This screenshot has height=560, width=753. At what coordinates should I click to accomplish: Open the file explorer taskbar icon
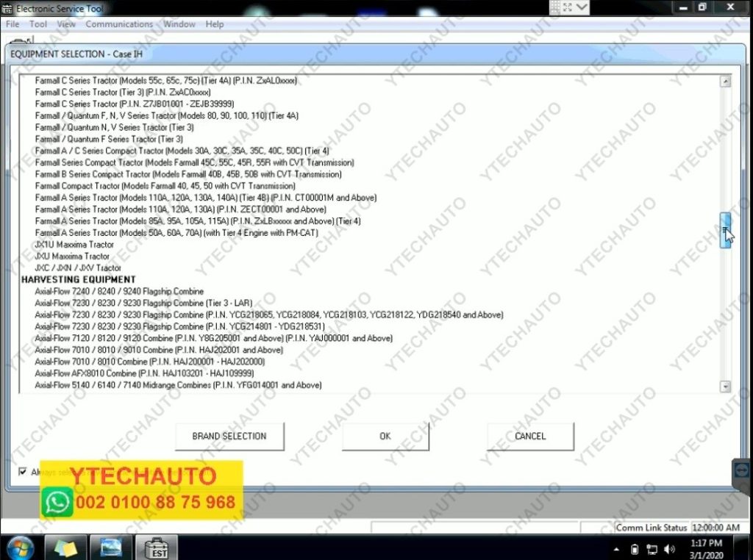(65, 548)
